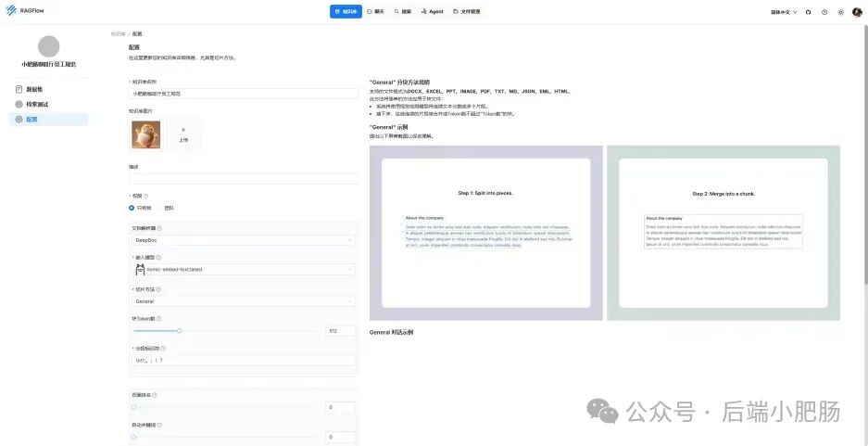Open 数据集 in the sidebar

click(x=49, y=89)
